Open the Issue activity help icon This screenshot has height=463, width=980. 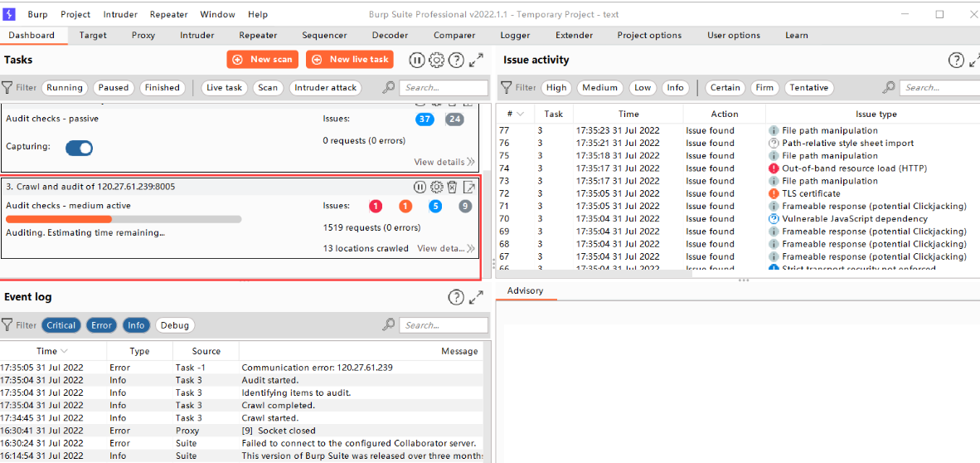click(x=956, y=60)
